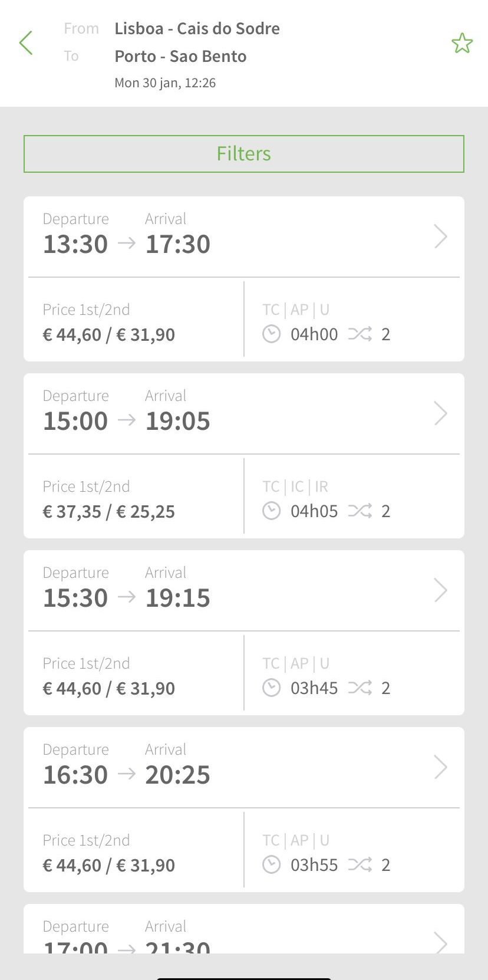Select the 15:00 to 19:05 train times

[126, 420]
